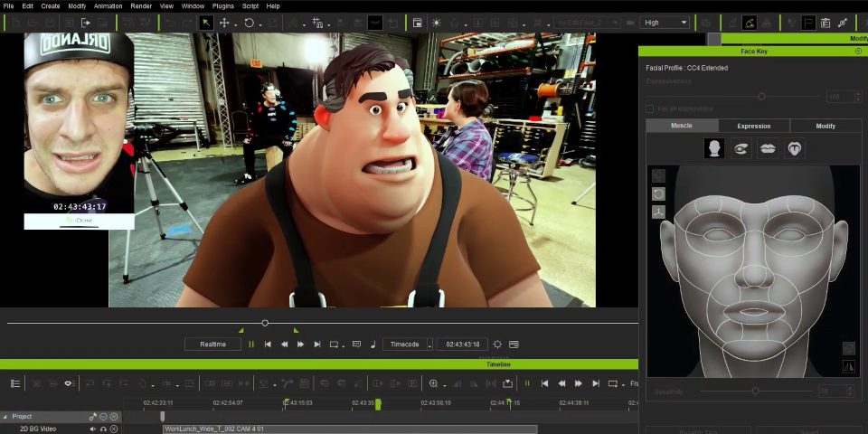Open the Animation menu
868x434 pixels.
point(108,6)
